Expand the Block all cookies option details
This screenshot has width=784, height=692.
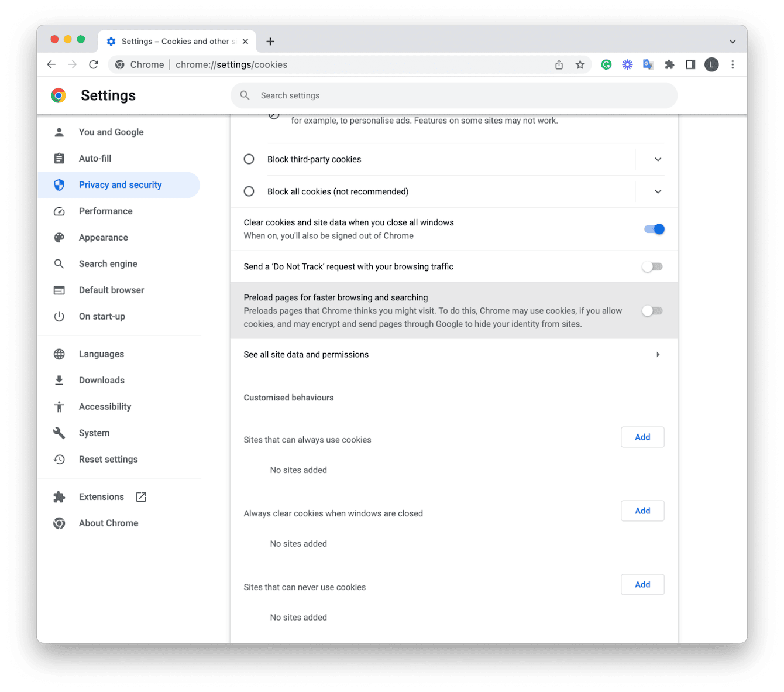pos(658,191)
